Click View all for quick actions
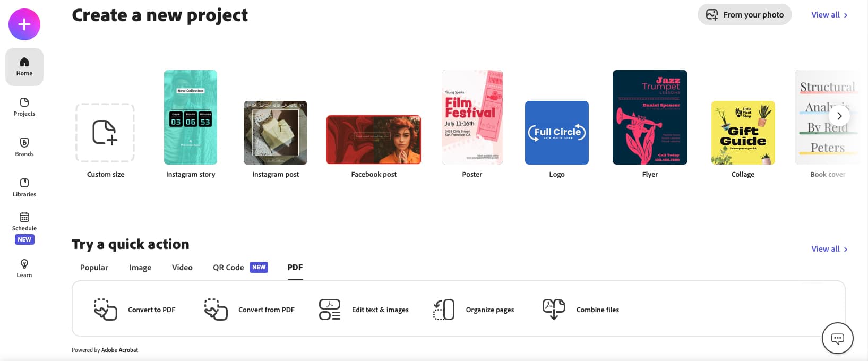Viewport: 868px width, 361px height. [829, 249]
